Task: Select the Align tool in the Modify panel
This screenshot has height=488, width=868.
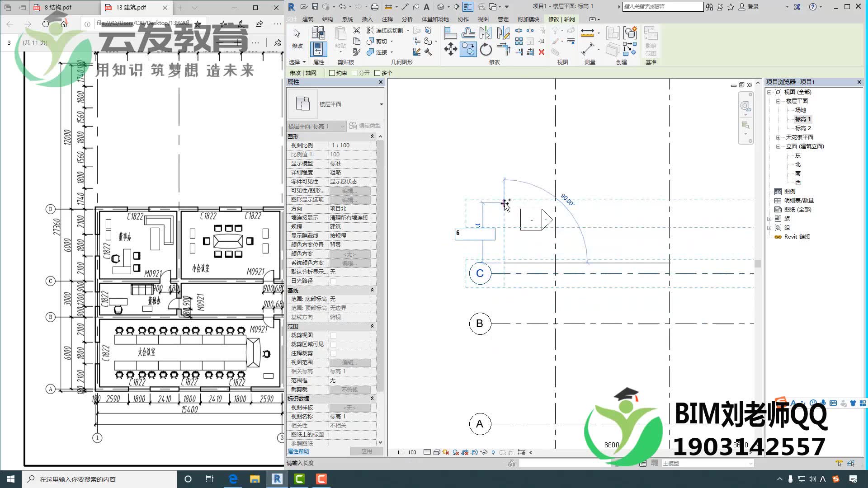Action: coord(450,32)
